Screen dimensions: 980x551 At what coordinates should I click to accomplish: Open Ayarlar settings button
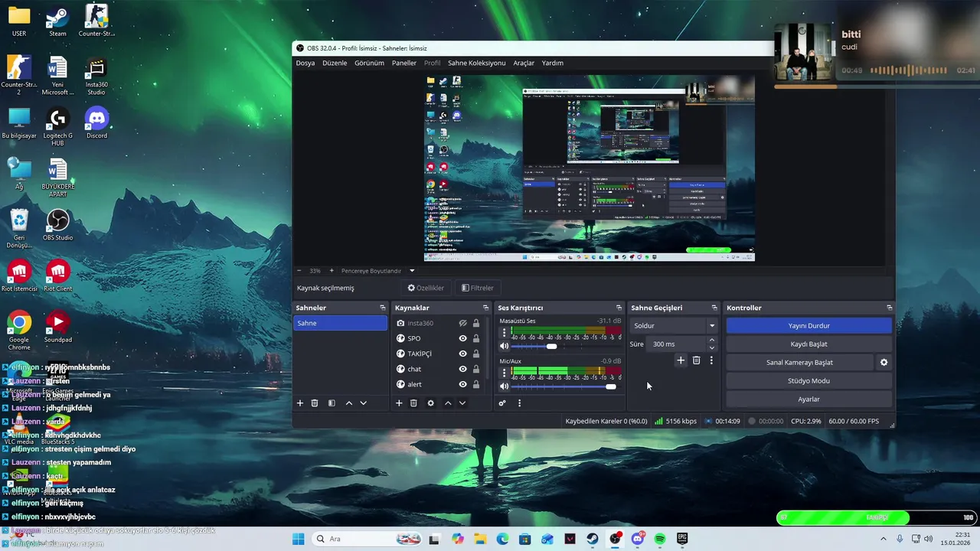click(808, 399)
